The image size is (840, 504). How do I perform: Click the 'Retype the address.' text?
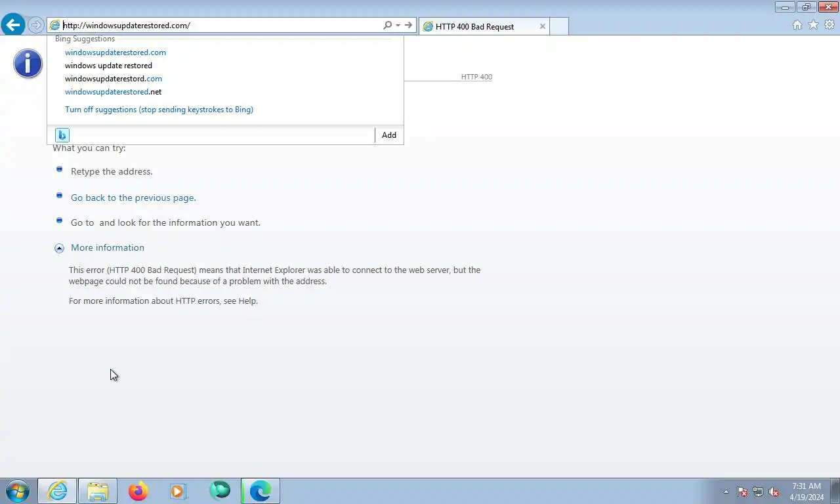click(112, 171)
